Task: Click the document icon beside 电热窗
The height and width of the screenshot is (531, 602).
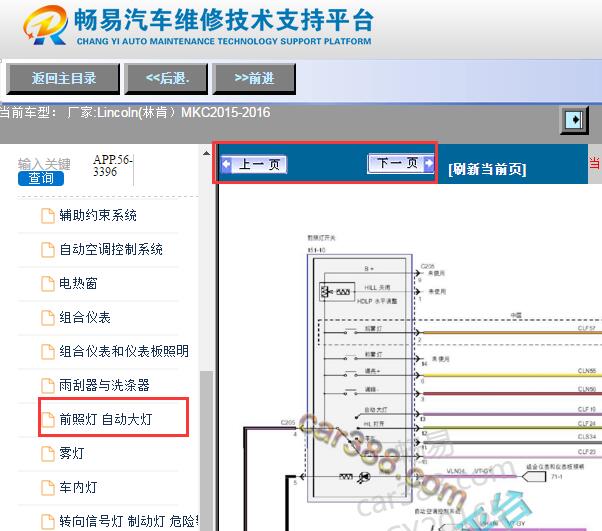Action: click(x=48, y=284)
